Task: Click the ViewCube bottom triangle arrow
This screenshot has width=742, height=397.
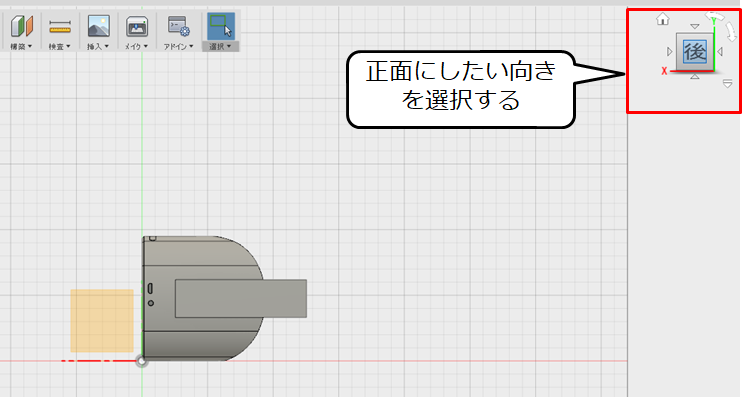Action: pyautogui.click(x=695, y=76)
